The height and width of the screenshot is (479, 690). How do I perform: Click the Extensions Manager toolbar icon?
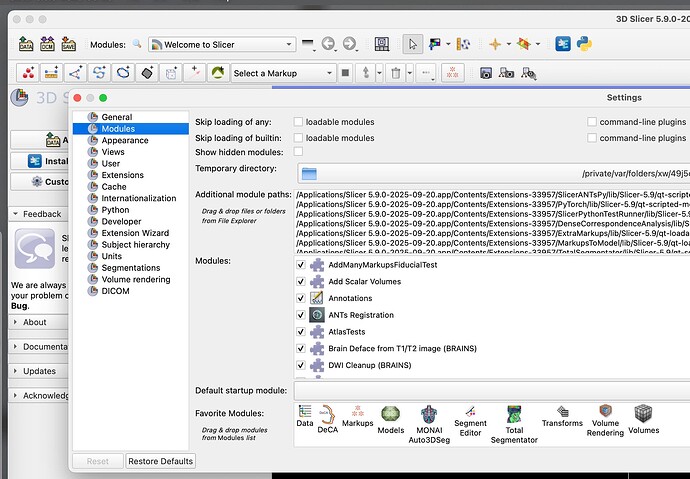click(564, 44)
